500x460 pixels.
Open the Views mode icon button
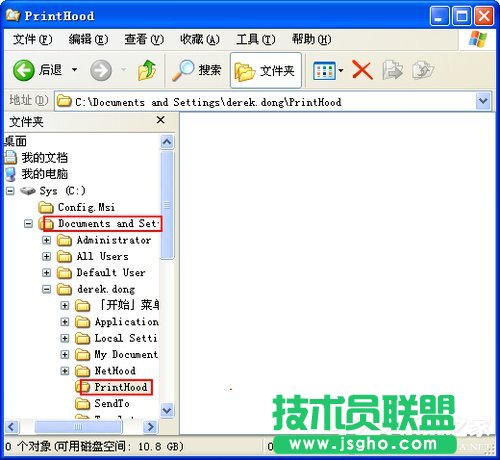(324, 71)
